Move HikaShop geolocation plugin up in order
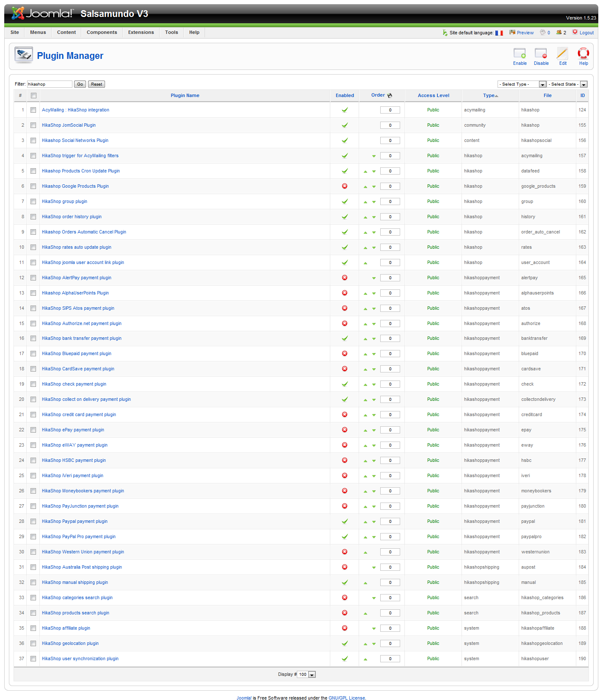Screen dimensions: 600x700 tap(365, 644)
